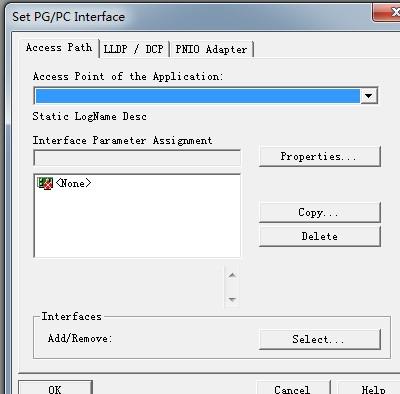400x394 pixels.
Task: Open the LLDP / DCP tab
Action: (134, 49)
